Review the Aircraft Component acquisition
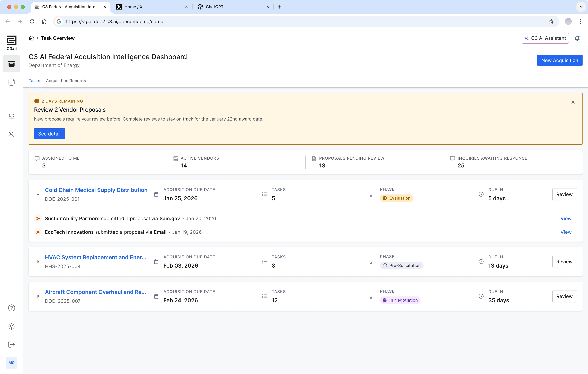 point(564,296)
